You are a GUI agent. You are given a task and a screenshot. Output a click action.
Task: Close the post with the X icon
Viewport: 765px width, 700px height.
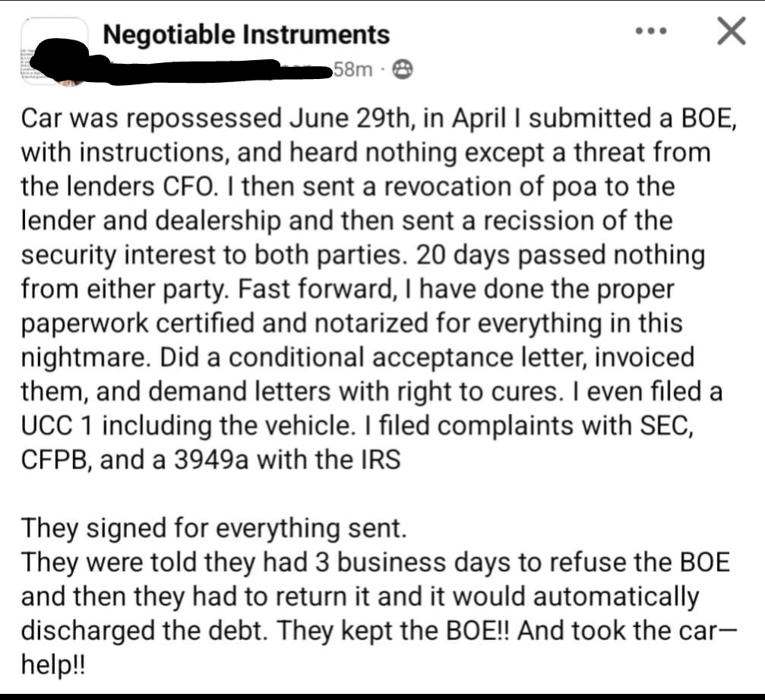pos(732,31)
